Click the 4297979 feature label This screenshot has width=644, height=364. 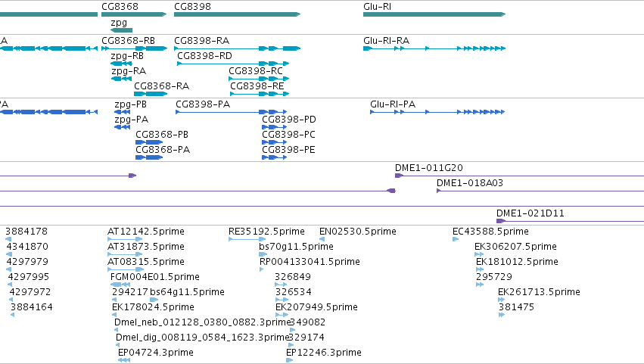pyautogui.click(x=27, y=262)
